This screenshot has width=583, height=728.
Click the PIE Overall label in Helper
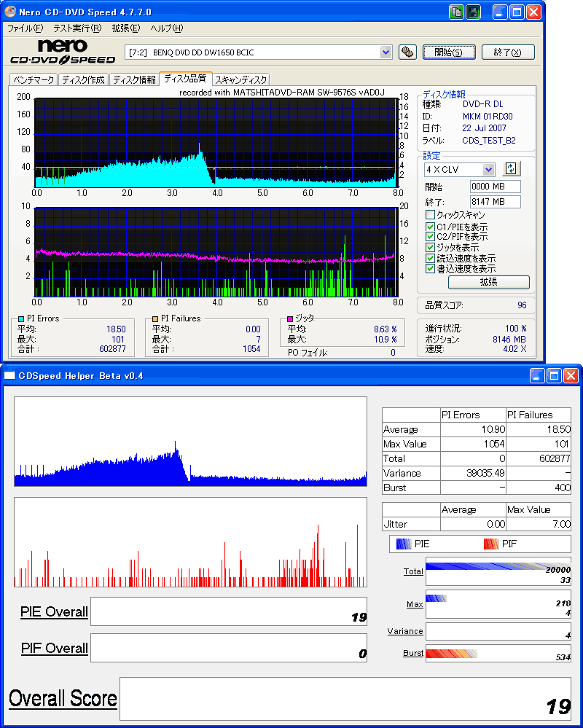pos(55,612)
